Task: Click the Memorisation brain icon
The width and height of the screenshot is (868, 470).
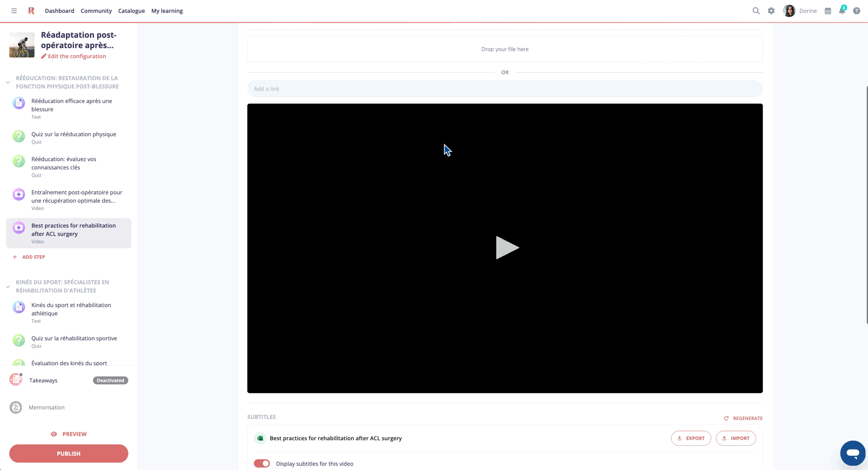Action: click(16, 407)
